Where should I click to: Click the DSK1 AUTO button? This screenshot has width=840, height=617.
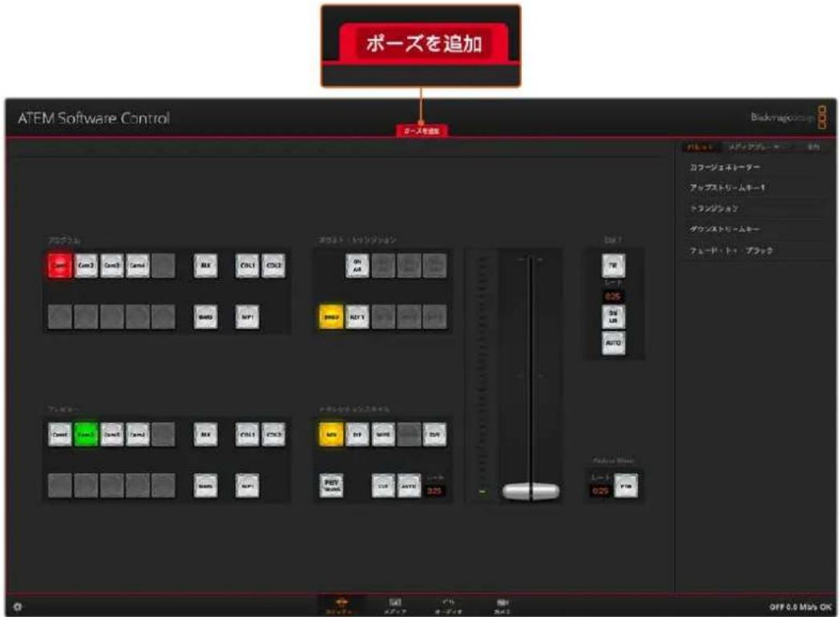(613, 343)
